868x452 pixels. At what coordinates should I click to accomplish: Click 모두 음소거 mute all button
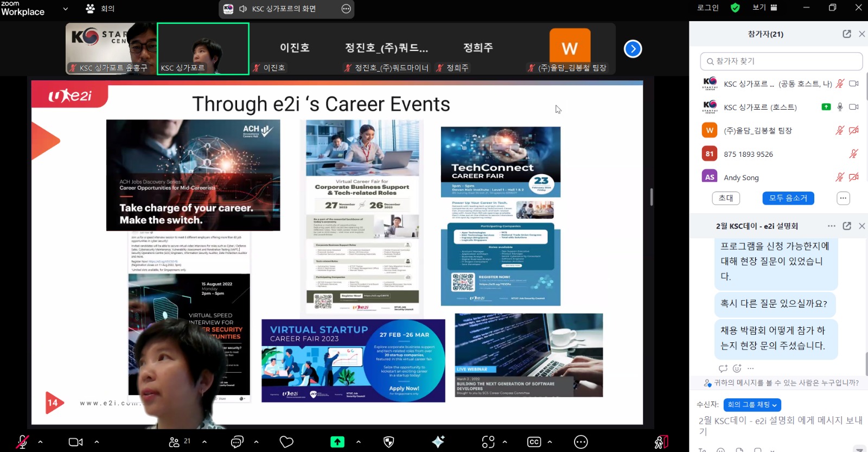(x=788, y=198)
